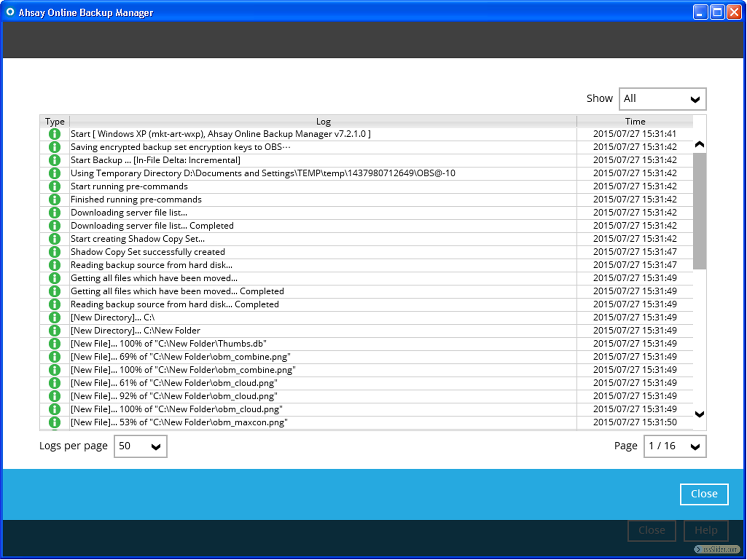Screen dimensions: 747x560
Task: Click info icon beside Thumbs.db log row
Action: (x=55, y=343)
